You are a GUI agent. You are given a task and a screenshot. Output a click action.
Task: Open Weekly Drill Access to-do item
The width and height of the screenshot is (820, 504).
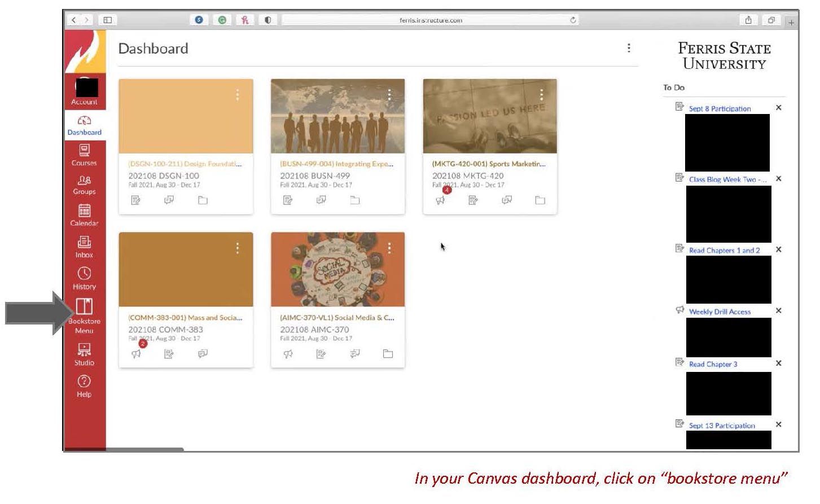tap(720, 312)
